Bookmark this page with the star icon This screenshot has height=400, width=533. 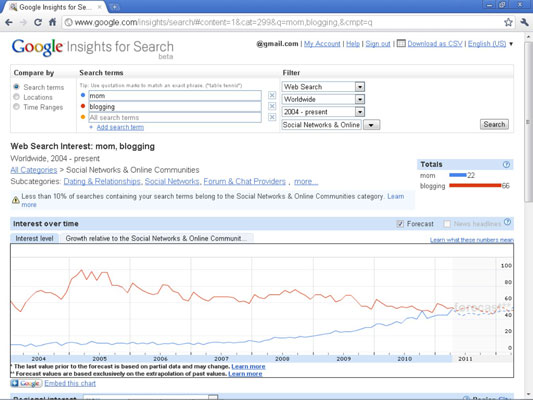508,22
